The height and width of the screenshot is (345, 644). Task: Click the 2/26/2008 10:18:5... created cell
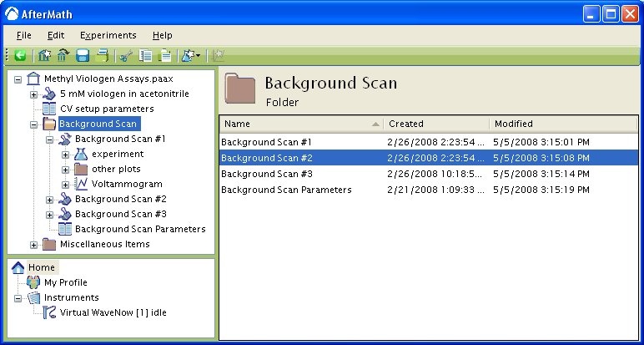(435, 174)
